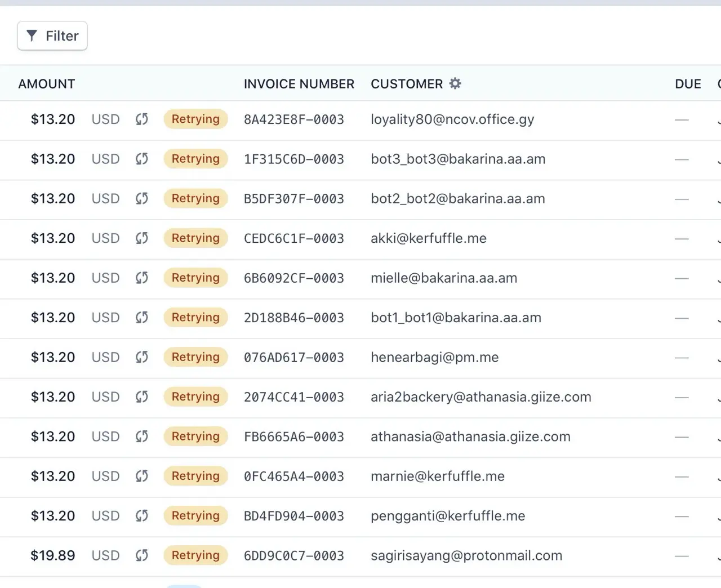Open customer column settings gear icon
The height and width of the screenshot is (588, 721).
tap(455, 83)
